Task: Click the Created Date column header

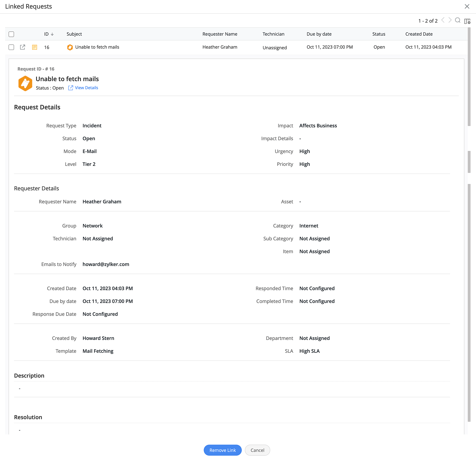Action: (419, 34)
